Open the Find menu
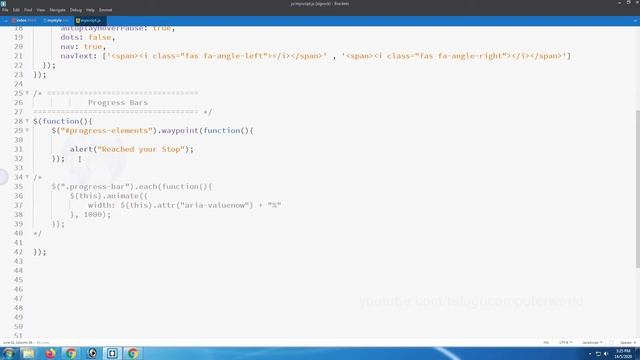The width and height of the screenshot is (640, 360). click(28, 10)
